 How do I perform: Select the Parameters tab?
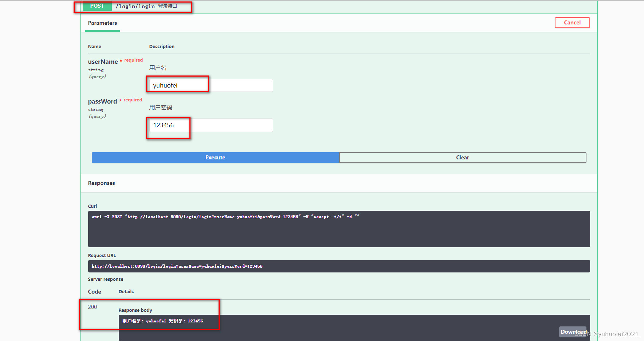click(102, 23)
